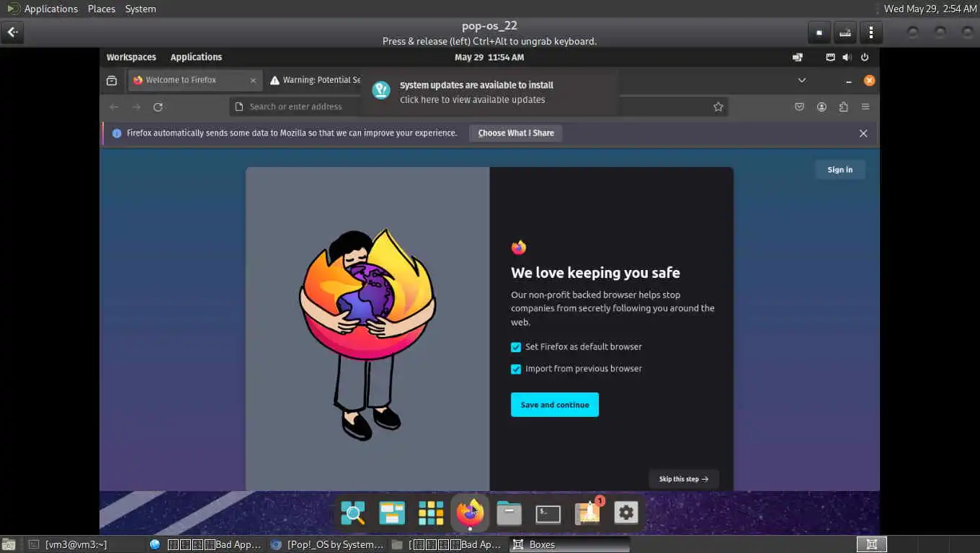Open the workspaces icon in dock
Screen dimensions: 980x553
click(392, 513)
